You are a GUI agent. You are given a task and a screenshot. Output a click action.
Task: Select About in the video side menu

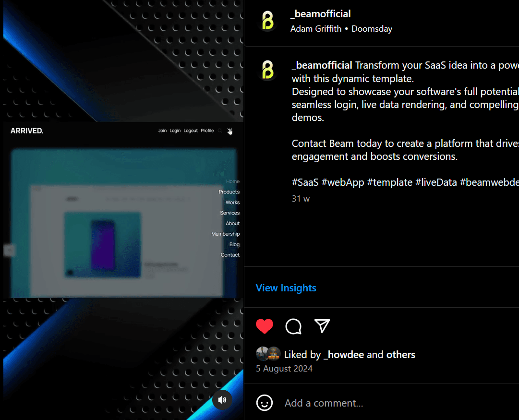233,223
